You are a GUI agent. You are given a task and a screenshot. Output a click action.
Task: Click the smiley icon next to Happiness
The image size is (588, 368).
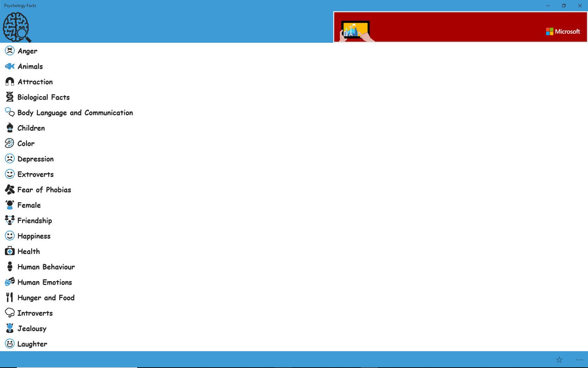[x=9, y=236]
